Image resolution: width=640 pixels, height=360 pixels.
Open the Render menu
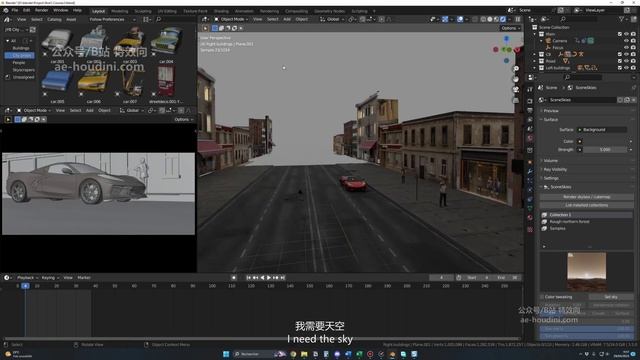pos(42,10)
